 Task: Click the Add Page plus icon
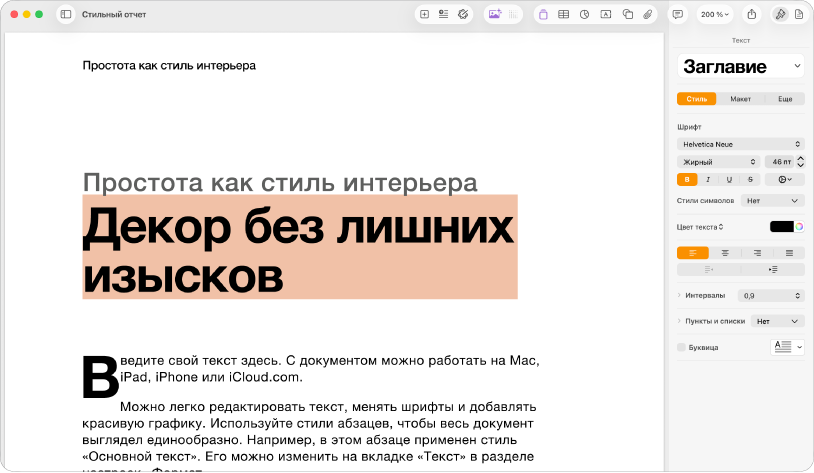[x=424, y=15]
